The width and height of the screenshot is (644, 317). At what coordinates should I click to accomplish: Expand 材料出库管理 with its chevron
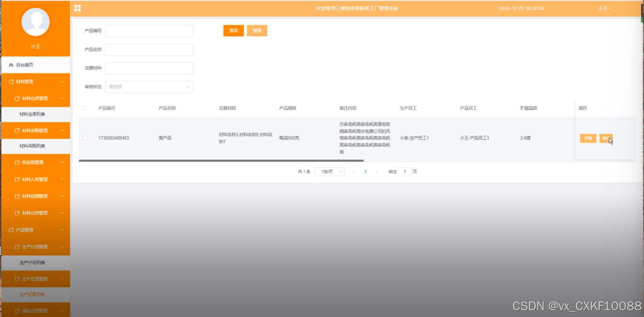tap(62, 213)
